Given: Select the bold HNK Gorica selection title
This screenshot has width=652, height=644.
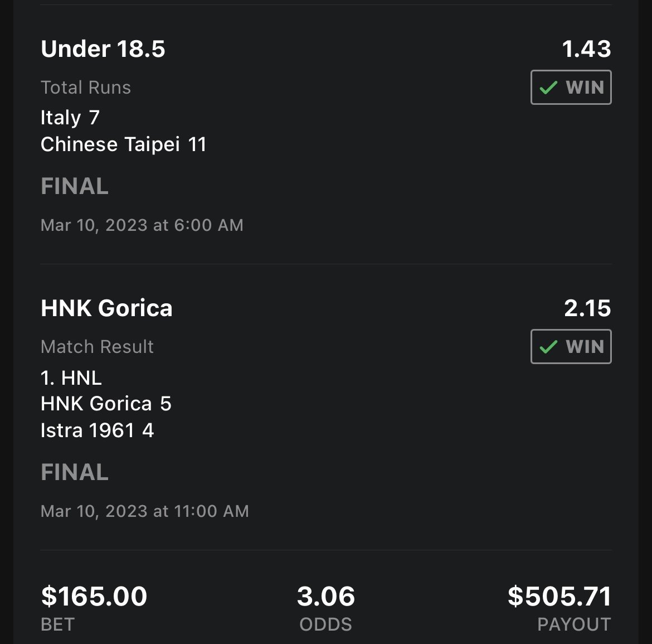Looking at the screenshot, I should (106, 308).
